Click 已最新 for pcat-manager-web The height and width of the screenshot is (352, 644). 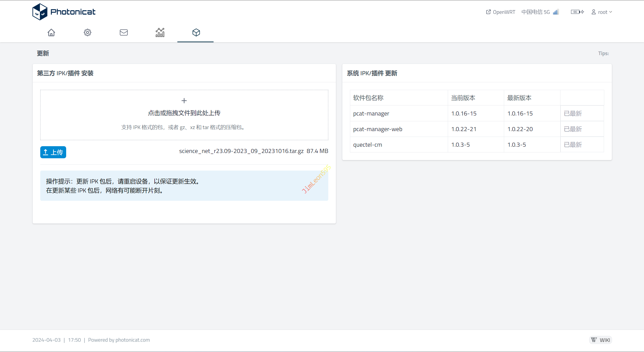click(x=573, y=129)
